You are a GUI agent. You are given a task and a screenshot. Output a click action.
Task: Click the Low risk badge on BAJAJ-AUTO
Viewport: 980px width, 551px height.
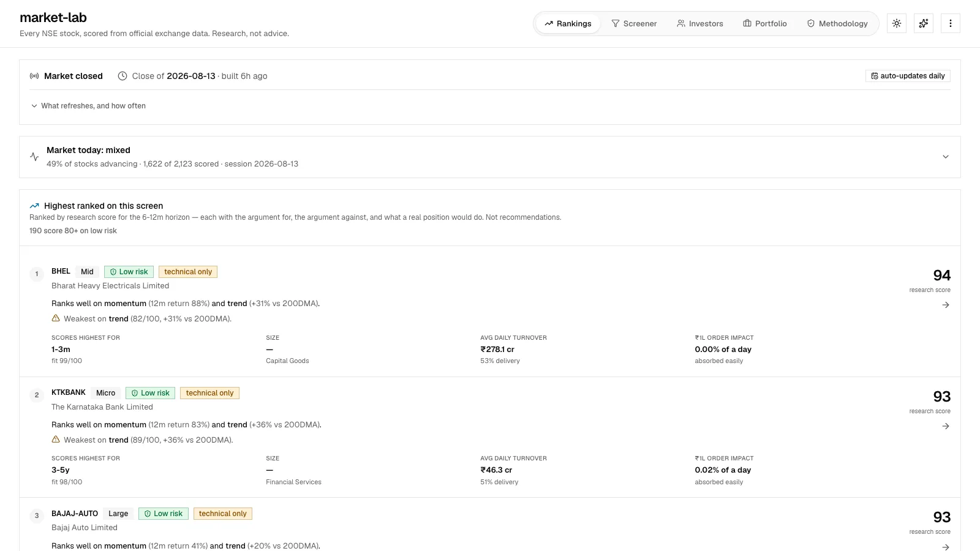pos(164,514)
